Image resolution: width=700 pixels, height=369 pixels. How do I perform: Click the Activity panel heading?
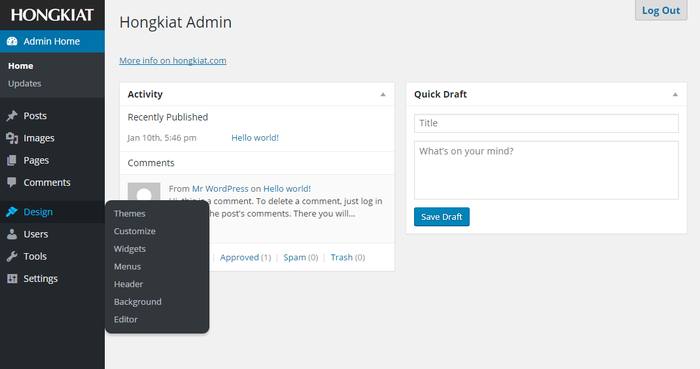145,94
